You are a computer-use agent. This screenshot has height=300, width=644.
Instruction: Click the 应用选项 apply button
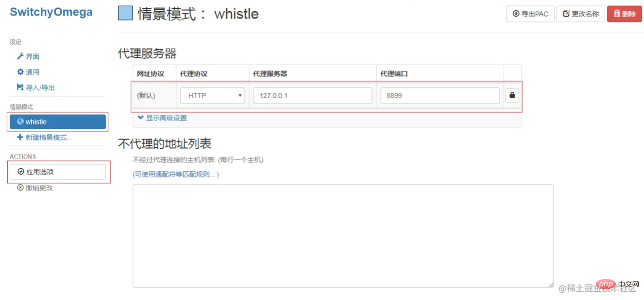(x=58, y=172)
